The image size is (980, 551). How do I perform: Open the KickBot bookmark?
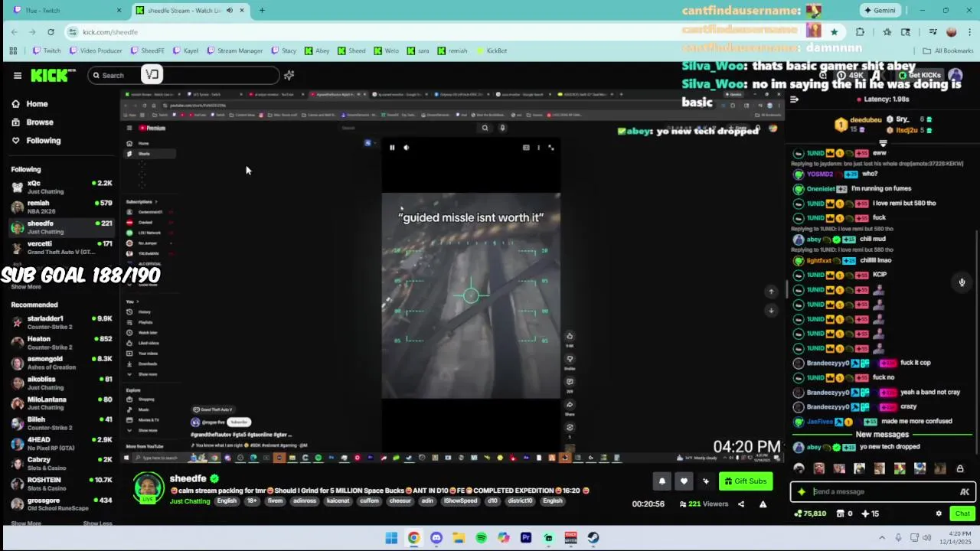coord(492,51)
